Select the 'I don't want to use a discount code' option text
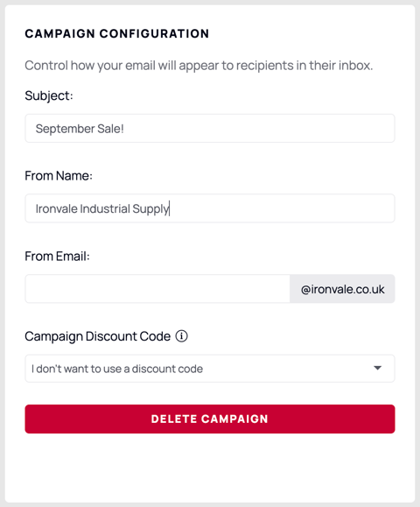The image size is (420, 507). pyautogui.click(x=117, y=369)
